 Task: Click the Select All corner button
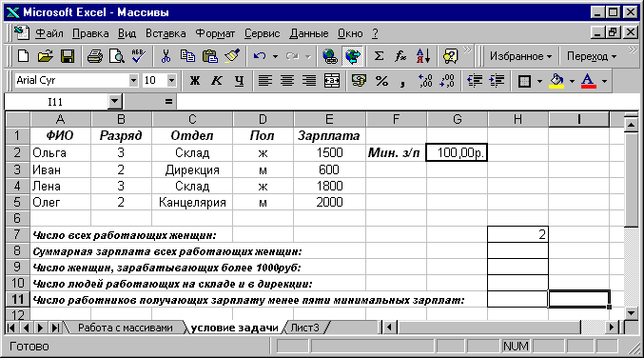(x=18, y=119)
